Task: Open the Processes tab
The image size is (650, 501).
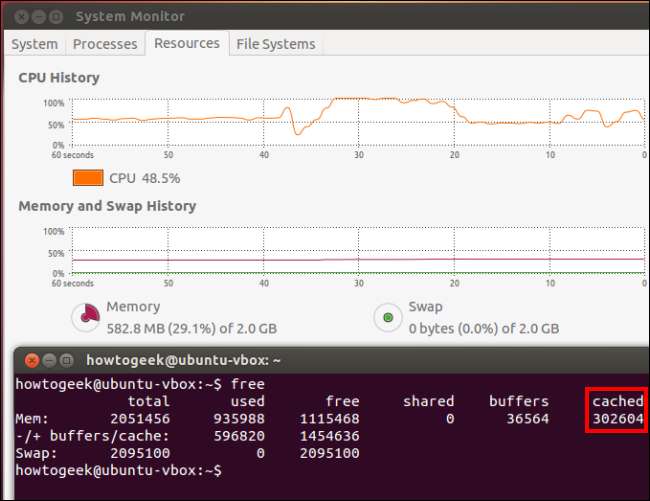Action: [x=105, y=44]
